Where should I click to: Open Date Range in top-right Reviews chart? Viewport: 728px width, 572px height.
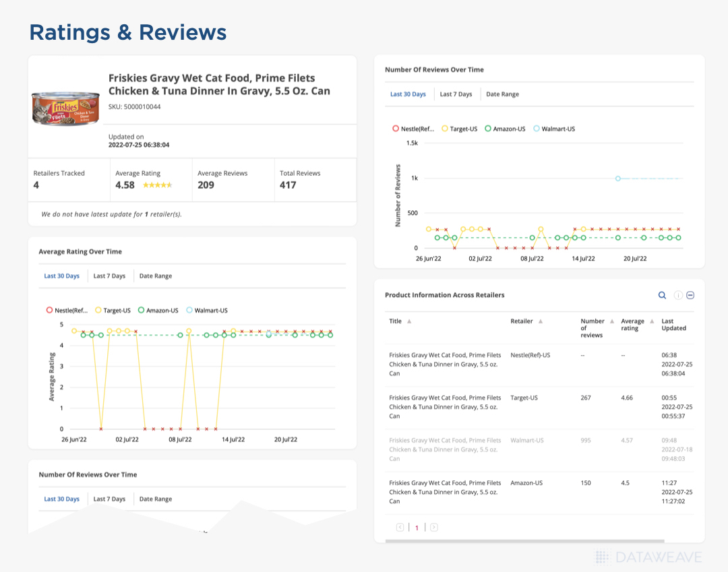[x=502, y=94]
